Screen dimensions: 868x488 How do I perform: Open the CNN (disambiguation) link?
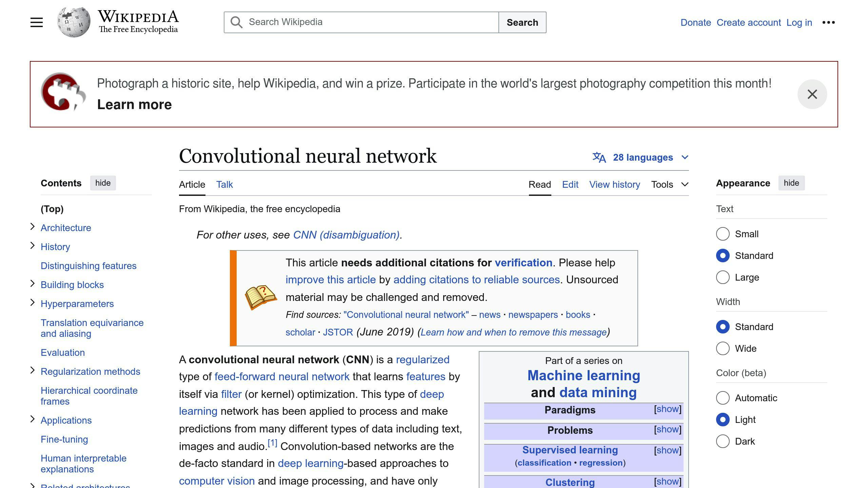346,235
